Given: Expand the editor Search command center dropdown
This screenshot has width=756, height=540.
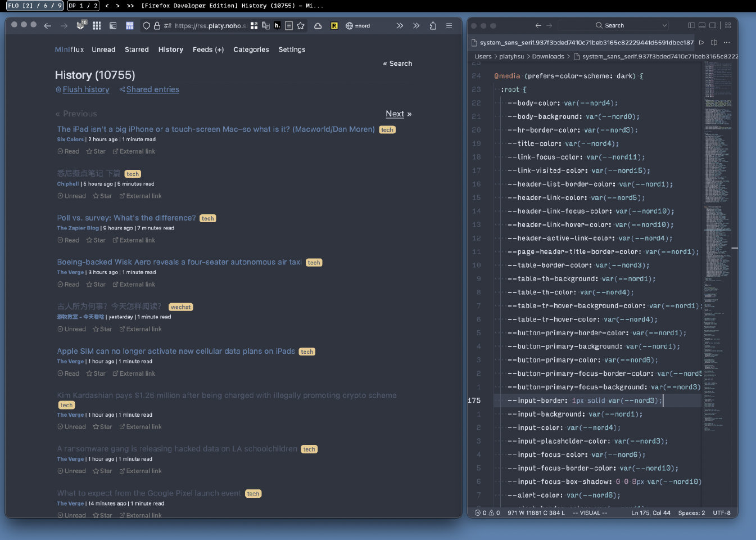Looking at the screenshot, I should 664,26.
